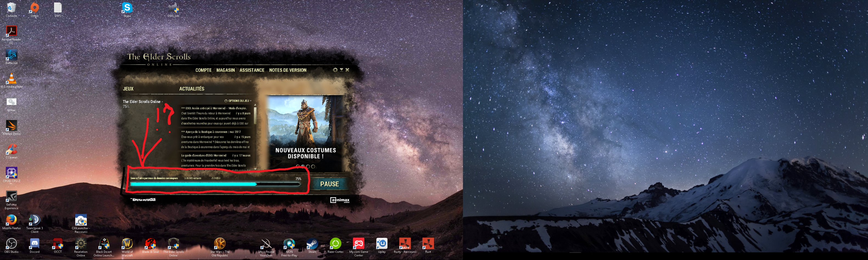
Task: Select the CIGLauncher shortcut icon
Action: pyautogui.click(x=81, y=224)
